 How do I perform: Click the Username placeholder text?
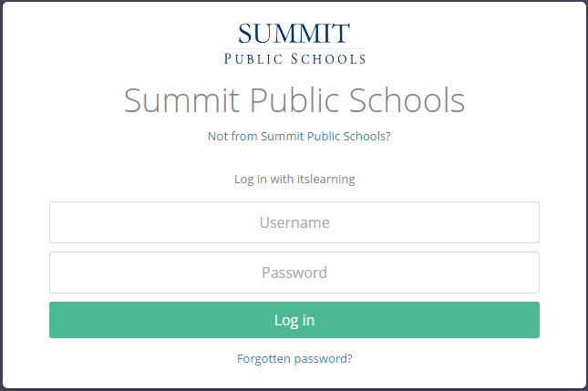tap(294, 222)
